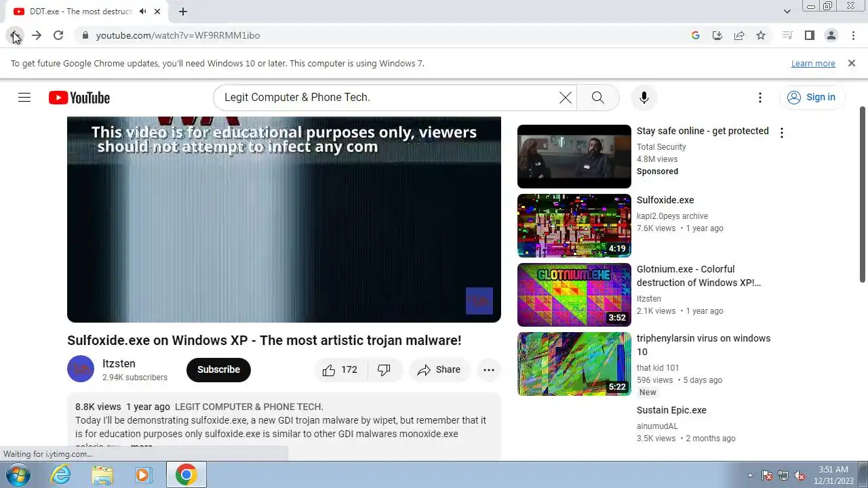Open Sulfoxide.exe video thumbnail
This screenshot has width=868, height=488.
pyautogui.click(x=574, y=226)
